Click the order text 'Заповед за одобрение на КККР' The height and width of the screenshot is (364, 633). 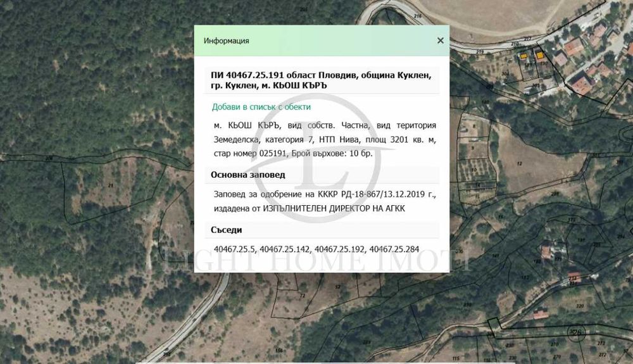click(325, 201)
